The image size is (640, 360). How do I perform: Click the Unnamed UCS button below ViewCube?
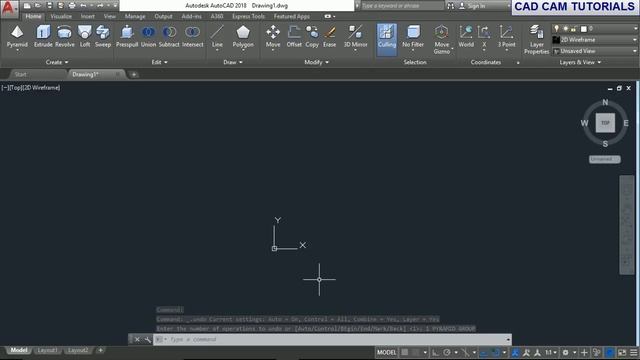[x=604, y=159]
